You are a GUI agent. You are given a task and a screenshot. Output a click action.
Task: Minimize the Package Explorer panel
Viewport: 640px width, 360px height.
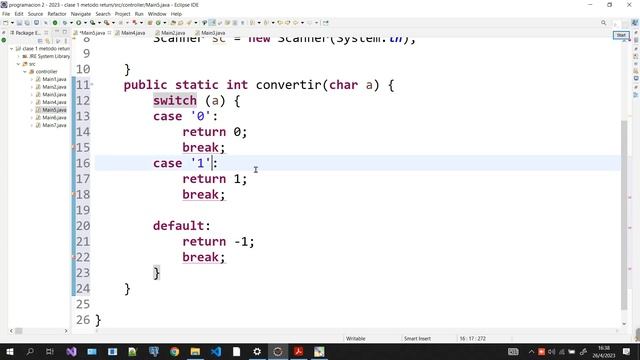pos(57,32)
